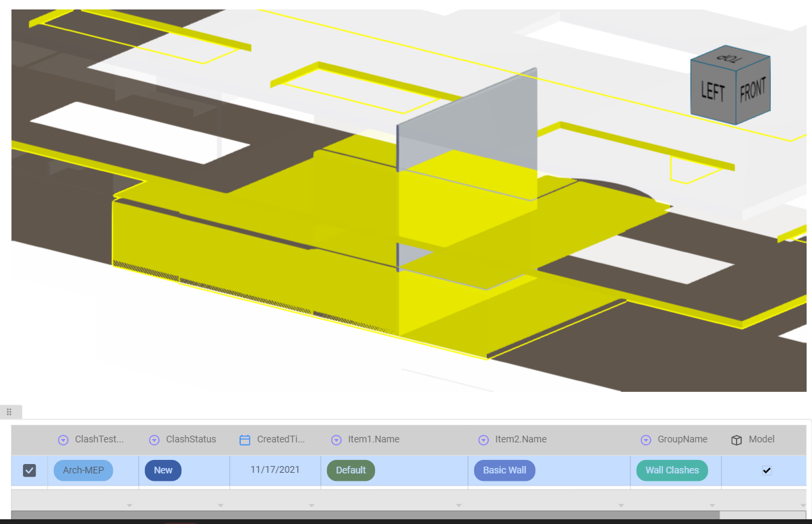Click the Item1.Name column dropdown icon
This screenshot has width=812, height=524.
pos(337,440)
